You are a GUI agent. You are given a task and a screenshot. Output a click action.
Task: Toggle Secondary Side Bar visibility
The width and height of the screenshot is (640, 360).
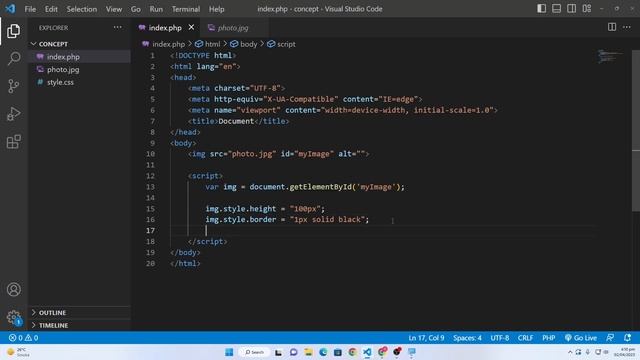pyautogui.click(x=571, y=9)
